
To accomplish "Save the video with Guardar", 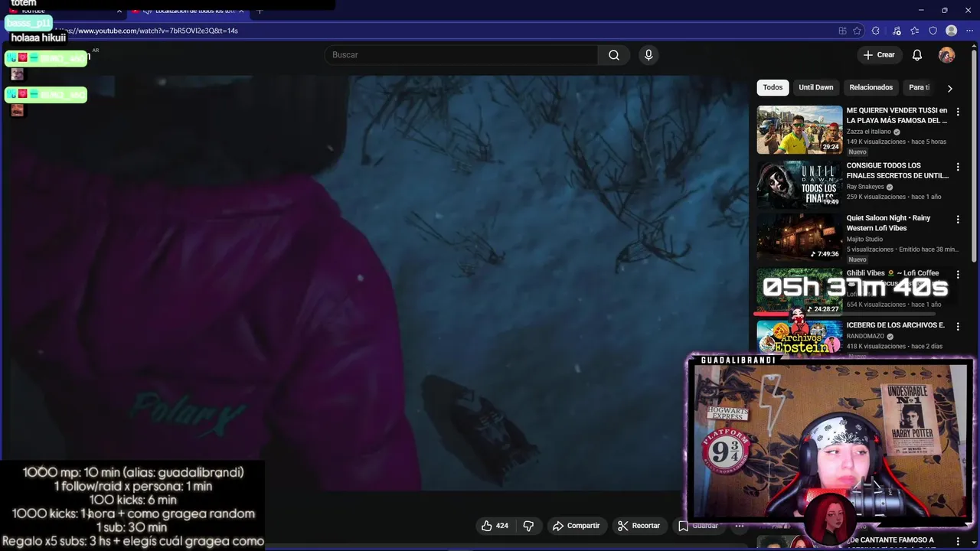I will (697, 526).
